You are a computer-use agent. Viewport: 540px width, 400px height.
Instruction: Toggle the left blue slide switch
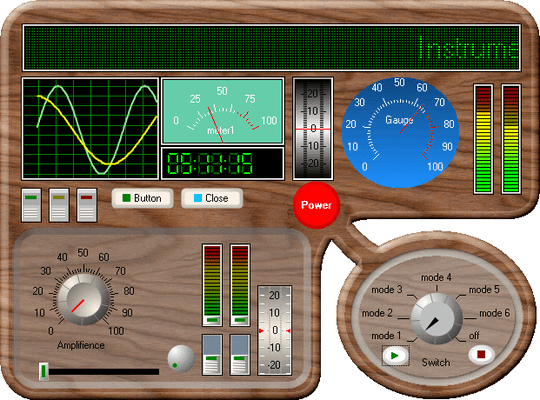pos(212,355)
